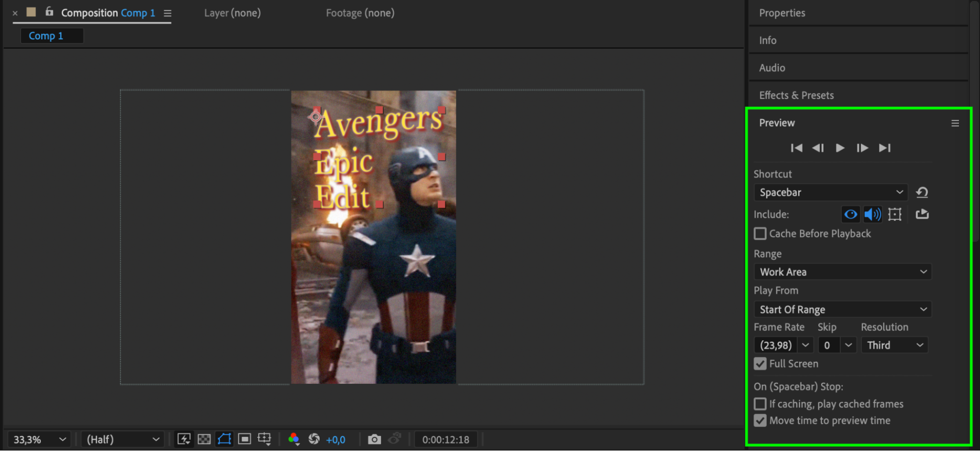
Task: Switch to the Layer (none) tab
Action: [x=232, y=13]
